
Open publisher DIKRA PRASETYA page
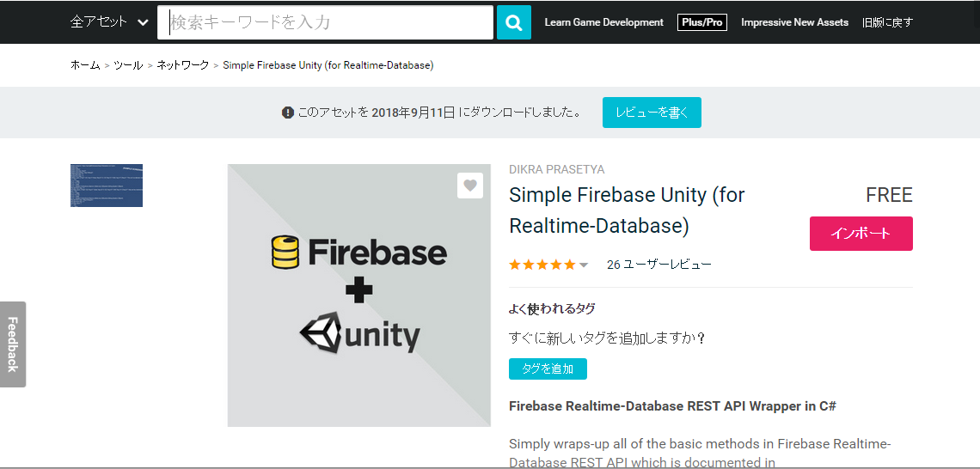(556, 170)
